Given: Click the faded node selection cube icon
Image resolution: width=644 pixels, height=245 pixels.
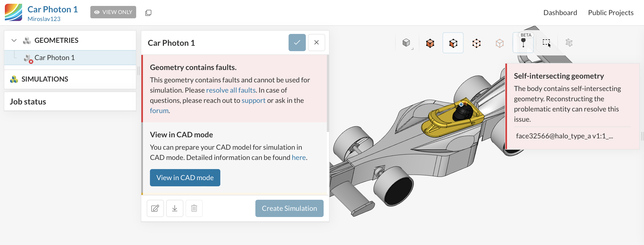Looking at the screenshot, I should (x=500, y=43).
